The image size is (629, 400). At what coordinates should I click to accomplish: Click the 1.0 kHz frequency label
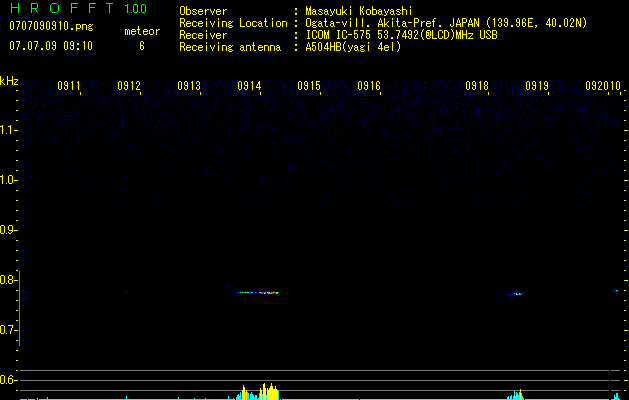pos(7,180)
